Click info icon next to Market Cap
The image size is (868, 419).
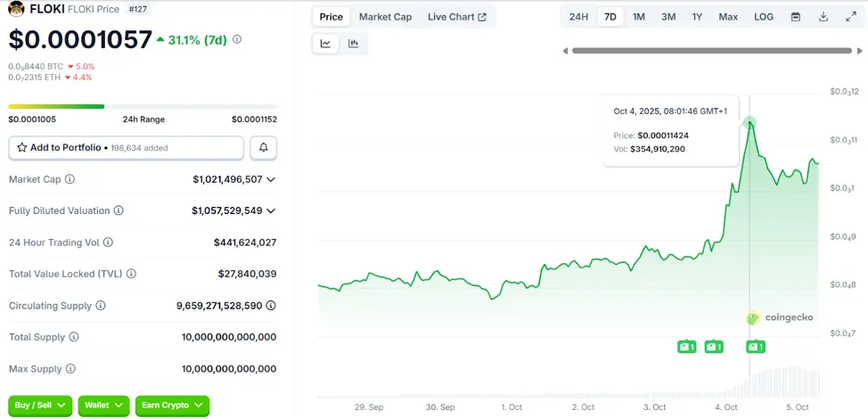click(x=70, y=179)
